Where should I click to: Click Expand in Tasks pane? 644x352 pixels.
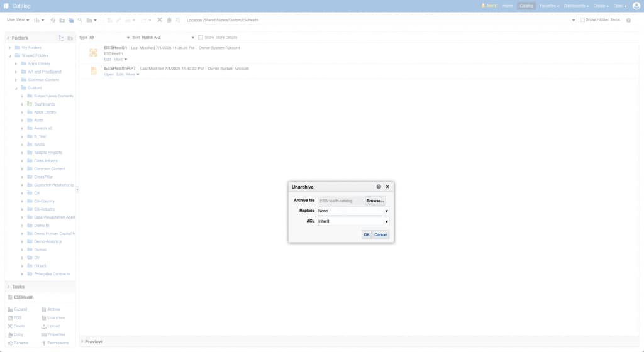[17, 309]
